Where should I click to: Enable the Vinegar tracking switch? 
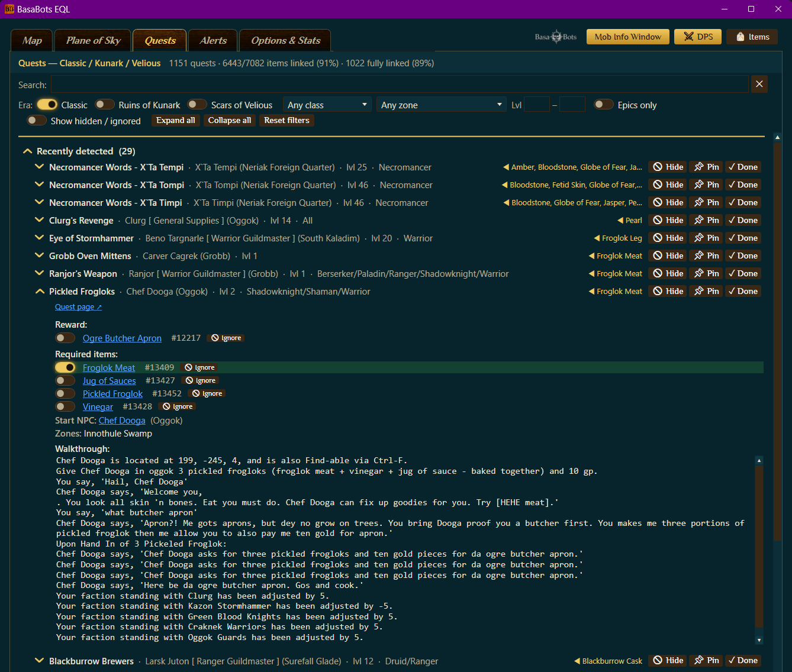point(65,406)
